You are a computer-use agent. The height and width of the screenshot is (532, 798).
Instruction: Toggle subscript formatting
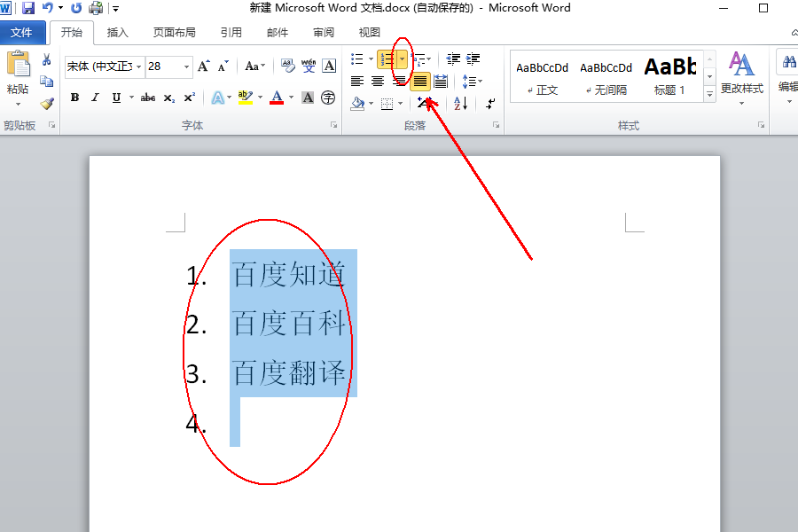(x=169, y=98)
